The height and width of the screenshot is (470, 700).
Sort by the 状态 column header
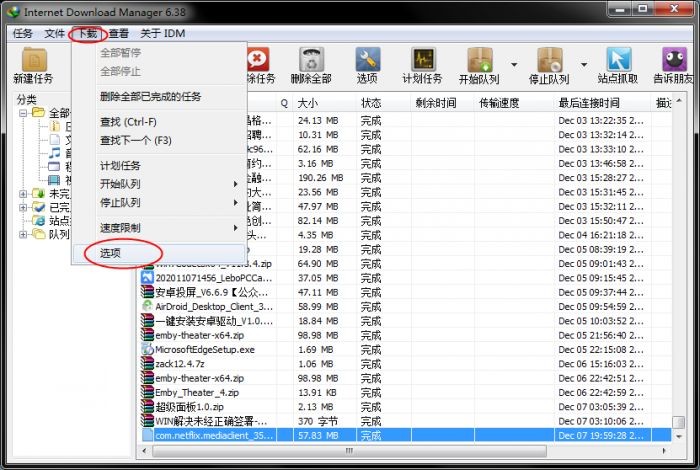click(x=383, y=103)
